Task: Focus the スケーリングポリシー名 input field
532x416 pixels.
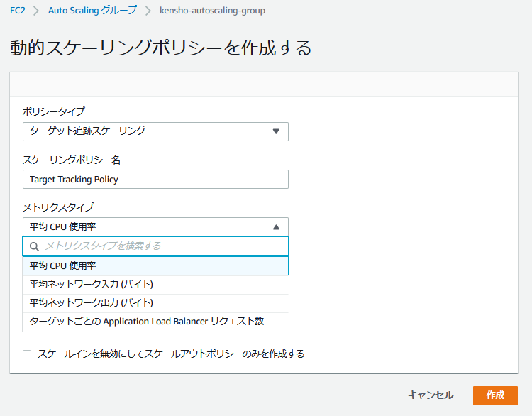Action: point(155,180)
